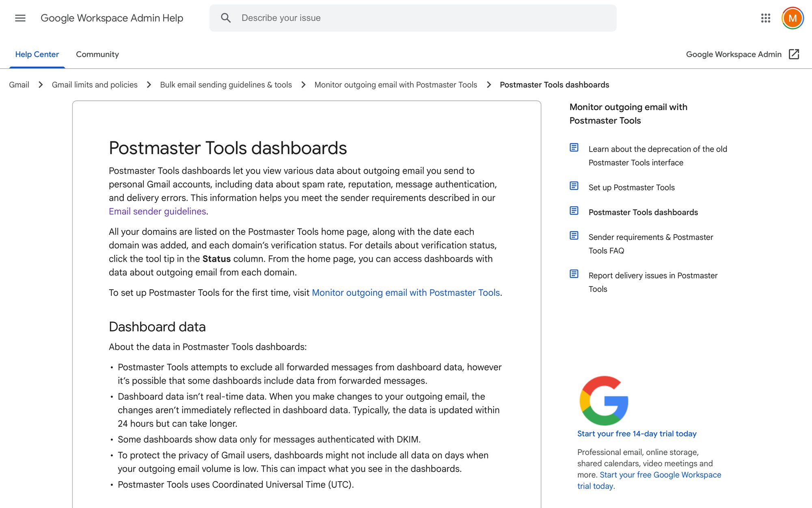This screenshot has height=508, width=812.
Task: Click Monitor outgoing email with Postmaster Tools link
Action: point(406,293)
